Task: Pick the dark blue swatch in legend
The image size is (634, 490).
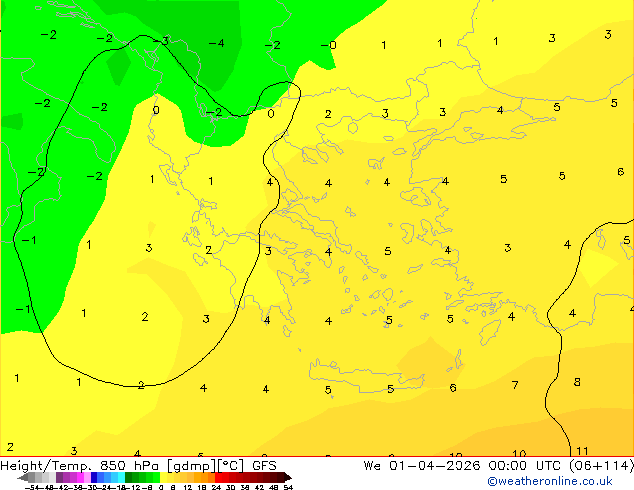Action: click(94, 477)
